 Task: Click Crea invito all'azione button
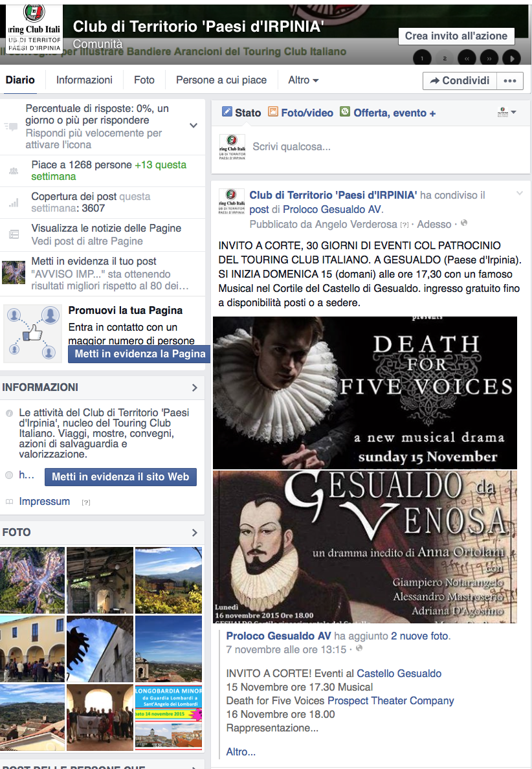pos(456,36)
